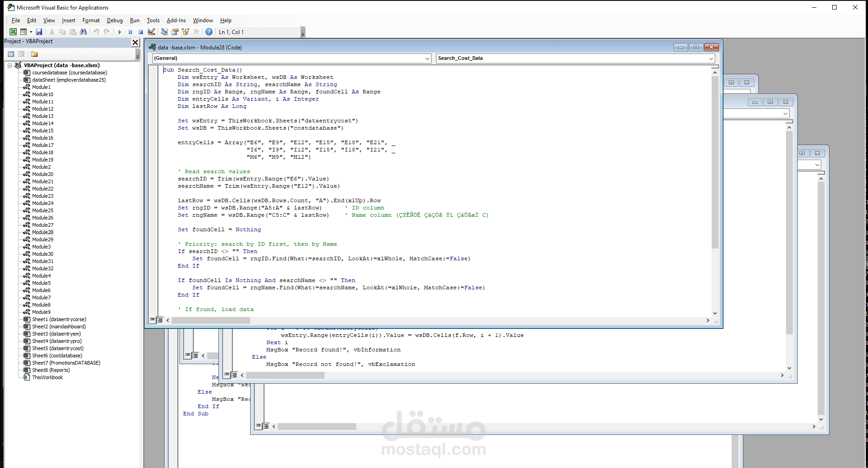The height and width of the screenshot is (468, 868).
Task: Collapse the VBAProject (data -base.xlsm) tree node
Action: (10, 65)
